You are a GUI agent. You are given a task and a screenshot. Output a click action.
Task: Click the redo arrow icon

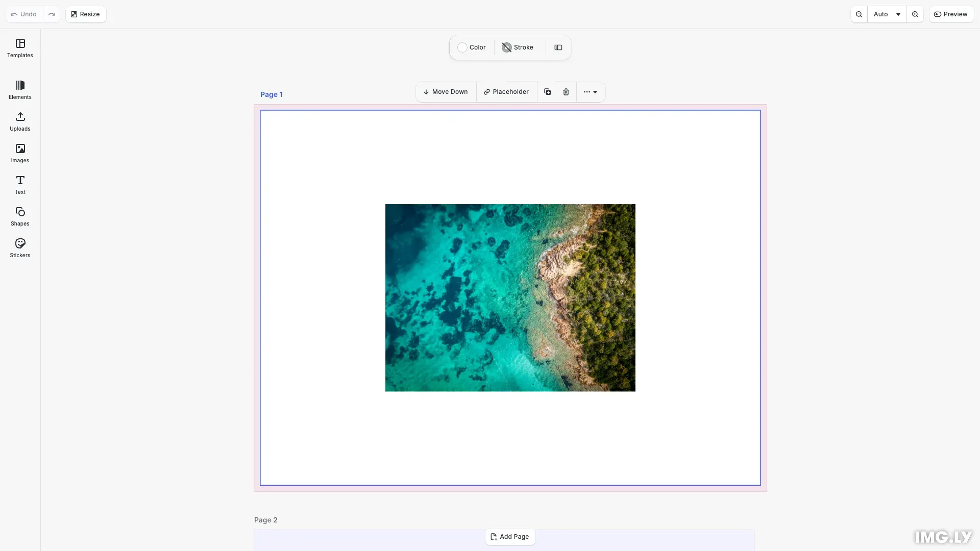(52, 14)
